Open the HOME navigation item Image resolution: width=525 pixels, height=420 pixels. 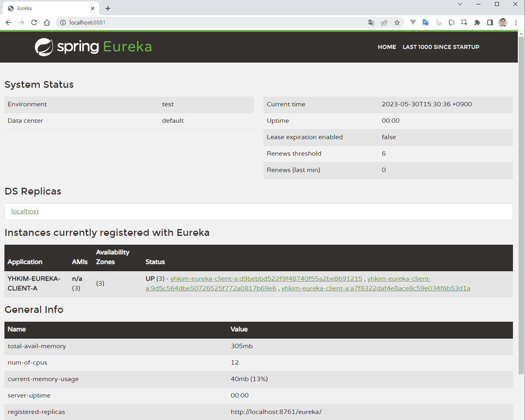pyautogui.click(x=387, y=47)
